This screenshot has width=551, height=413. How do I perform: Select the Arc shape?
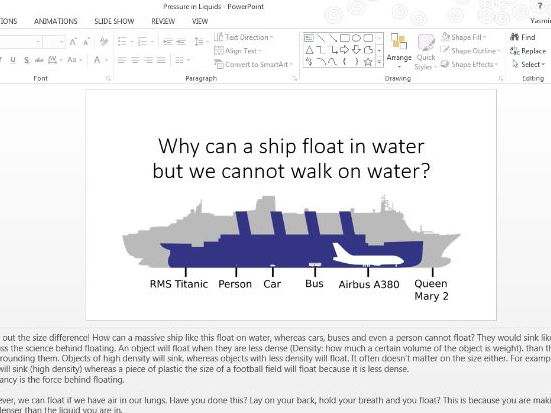coord(321,62)
